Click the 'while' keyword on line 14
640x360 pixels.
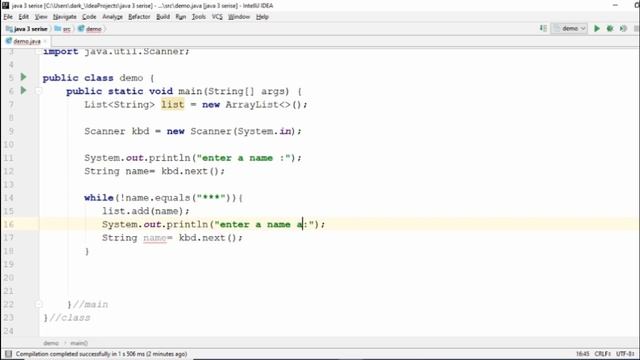(99, 198)
